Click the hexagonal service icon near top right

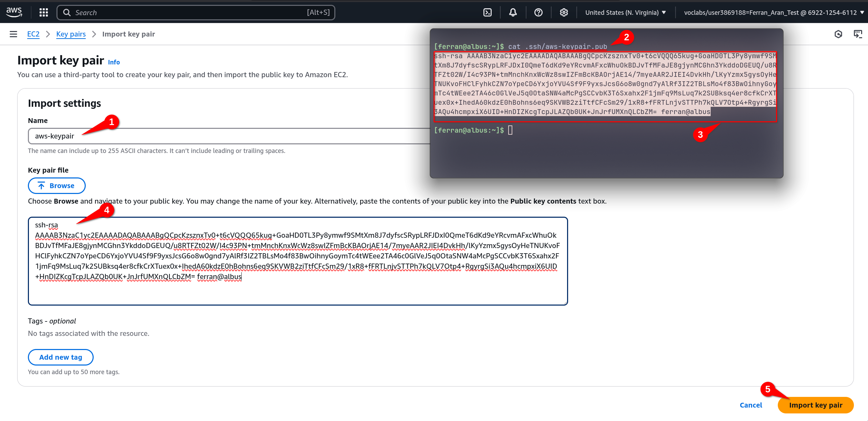tap(839, 34)
